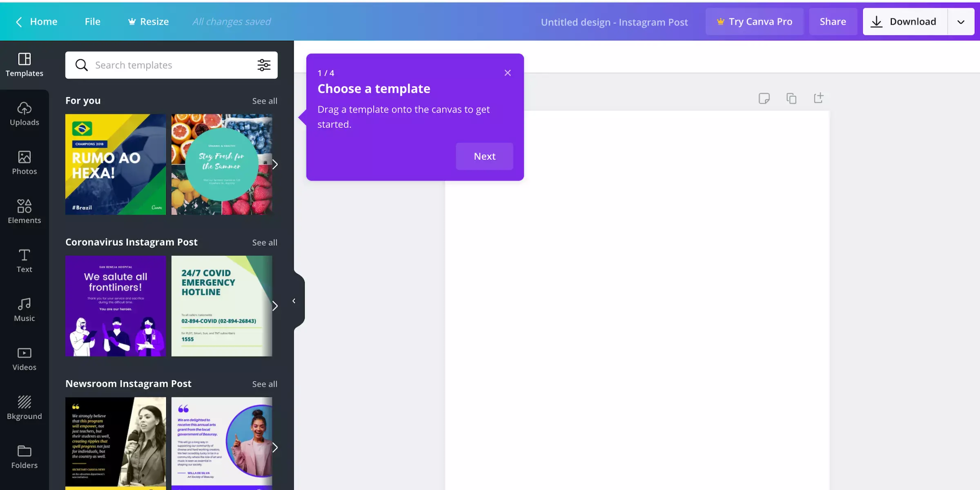Open the Uploads panel
Viewport: 980px width, 490px height.
tap(24, 113)
